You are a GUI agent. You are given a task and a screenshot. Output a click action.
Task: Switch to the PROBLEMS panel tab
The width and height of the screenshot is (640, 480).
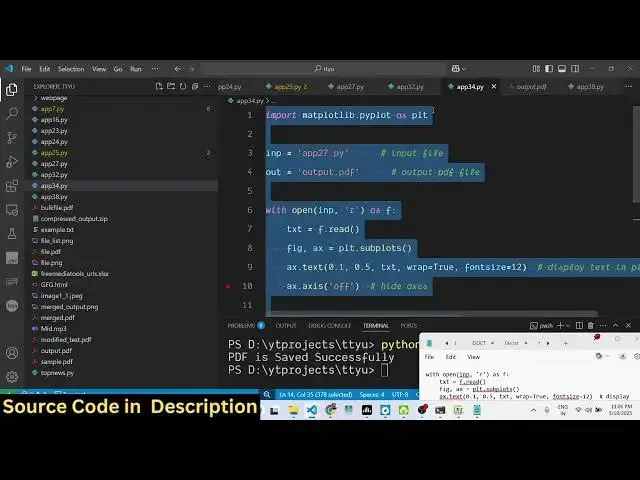[246, 325]
